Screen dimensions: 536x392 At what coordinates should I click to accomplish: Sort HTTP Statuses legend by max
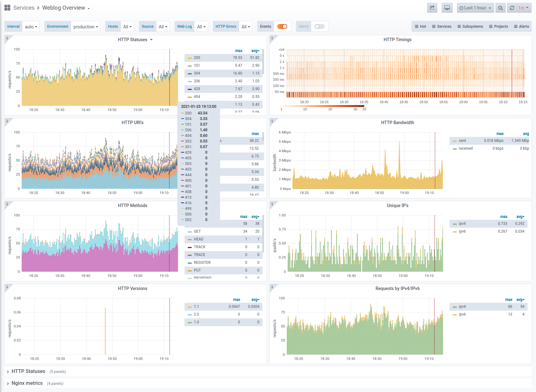coord(238,51)
